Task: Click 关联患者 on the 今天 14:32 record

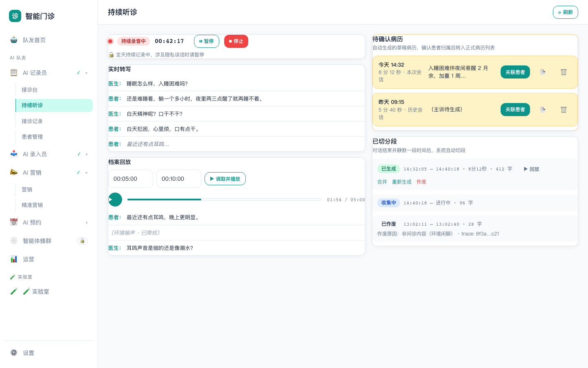Action: [x=515, y=72]
